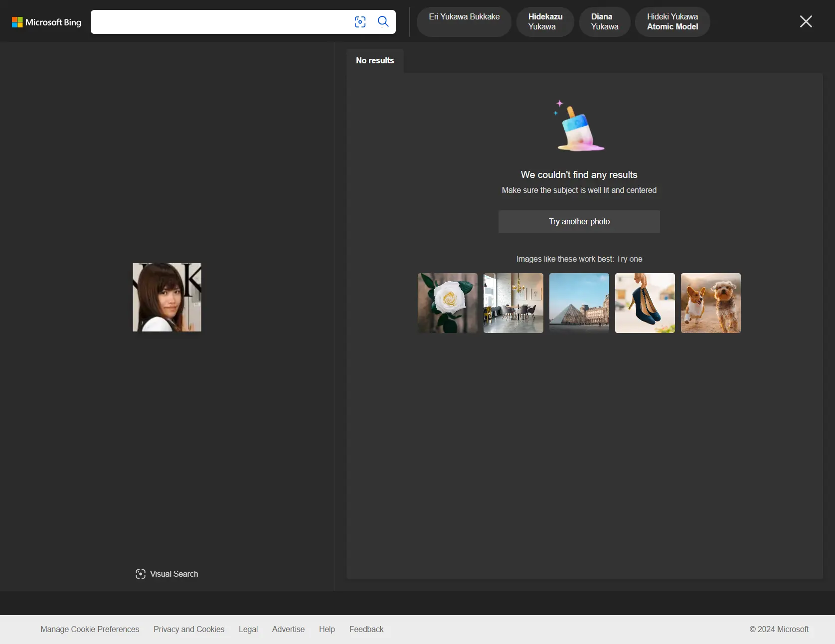This screenshot has width=835, height=644.
Task: Click the magnifying glass search icon
Action: 383,21
